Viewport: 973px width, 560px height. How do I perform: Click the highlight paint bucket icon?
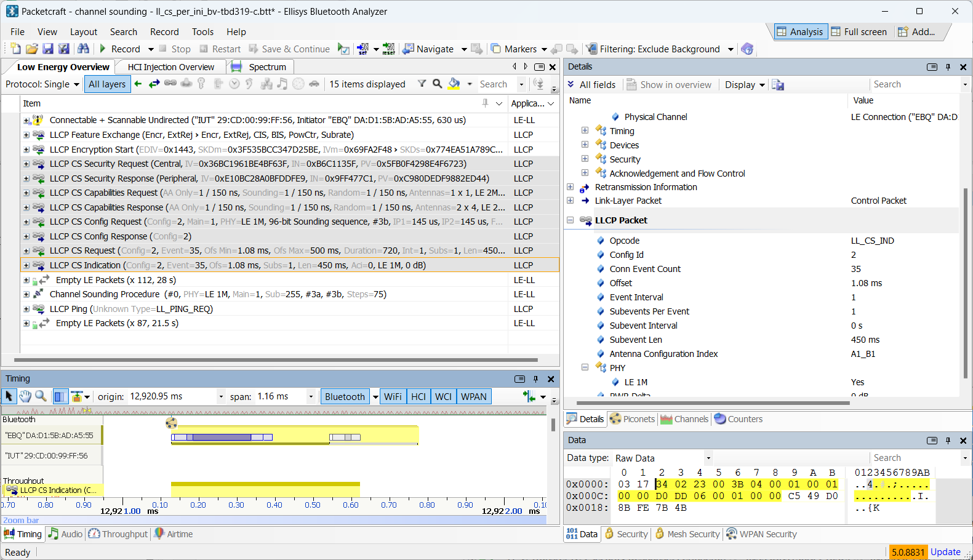click(454, 84)
